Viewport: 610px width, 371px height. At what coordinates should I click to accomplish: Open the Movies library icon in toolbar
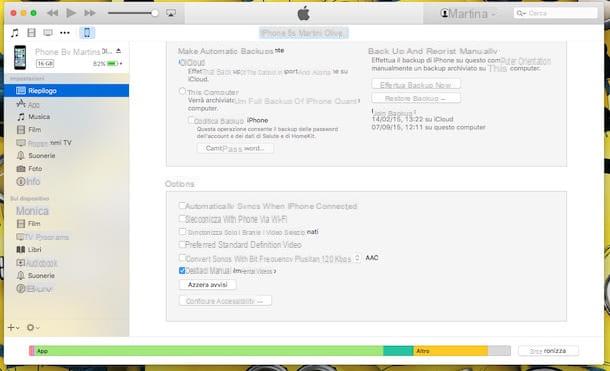32,33
